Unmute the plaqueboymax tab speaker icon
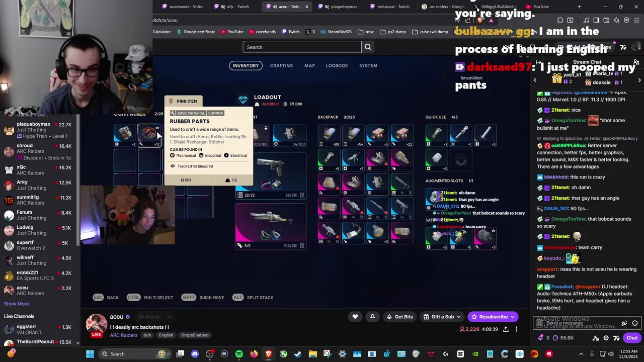This screenshot has height=362, width=644. pos(327,7)
